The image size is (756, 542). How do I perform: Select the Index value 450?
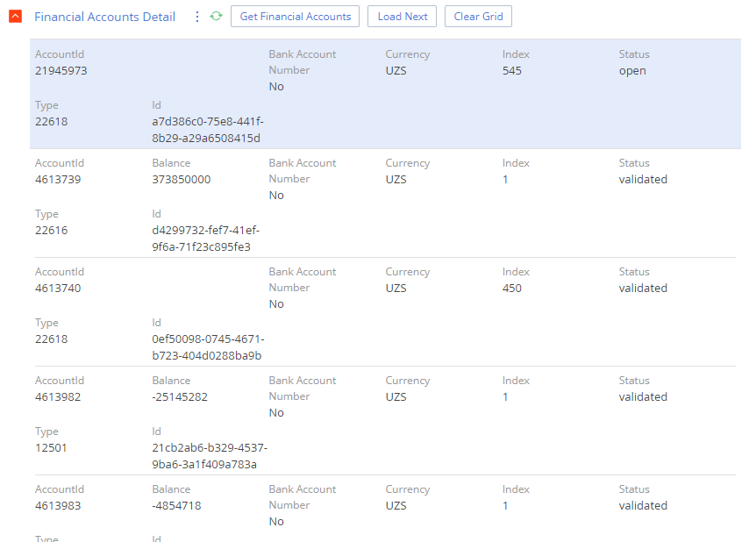512,289
